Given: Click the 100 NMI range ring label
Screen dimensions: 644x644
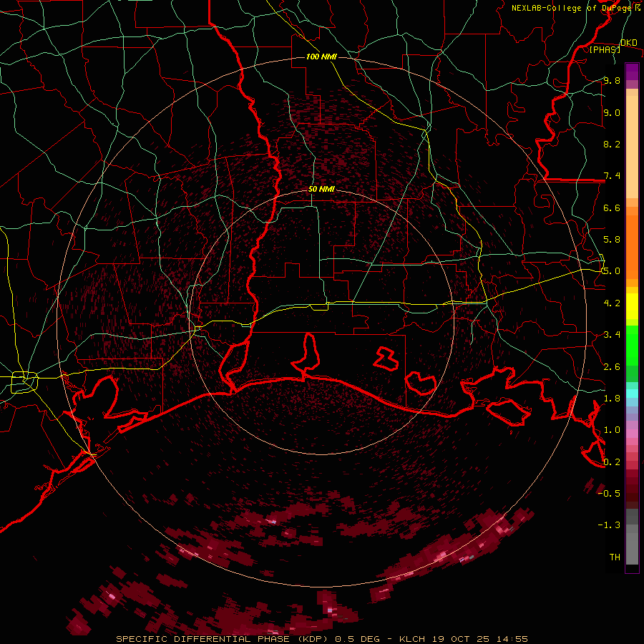Looking at the screenshot, I should 321,57.
